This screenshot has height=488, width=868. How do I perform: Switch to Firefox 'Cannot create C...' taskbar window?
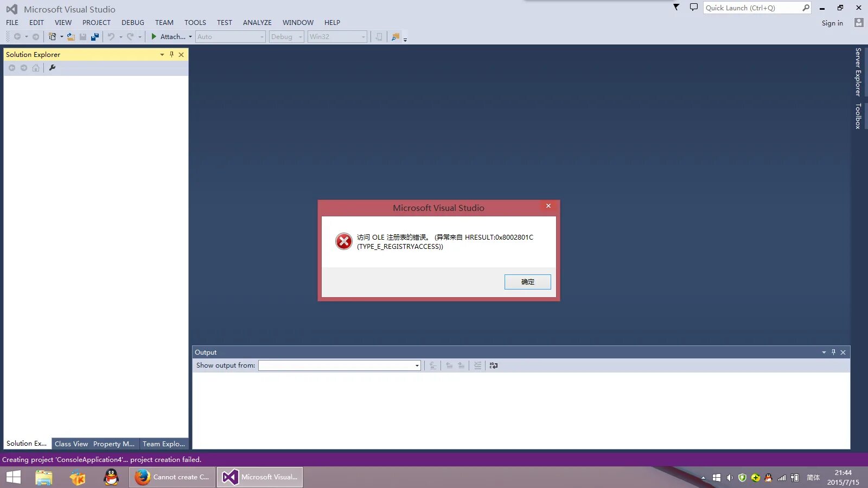173,477
